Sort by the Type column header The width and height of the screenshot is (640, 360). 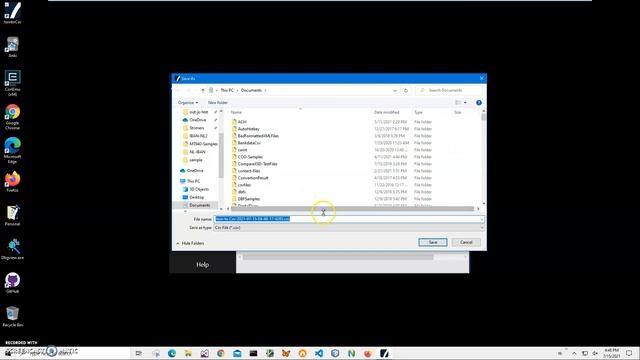point(418,112)
